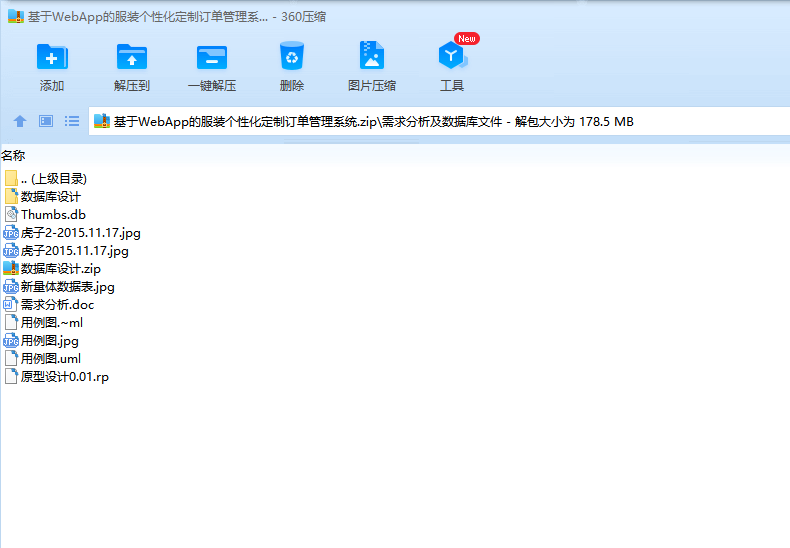Viewport: 790px width, 548px height.
Task: Select the 需求分析.doc document
Action: pos(49,305)
